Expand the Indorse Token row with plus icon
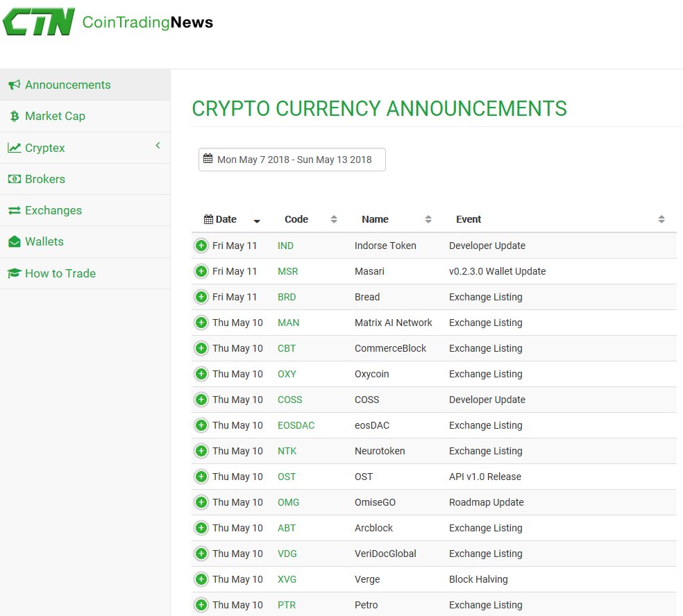 [201, 246]
